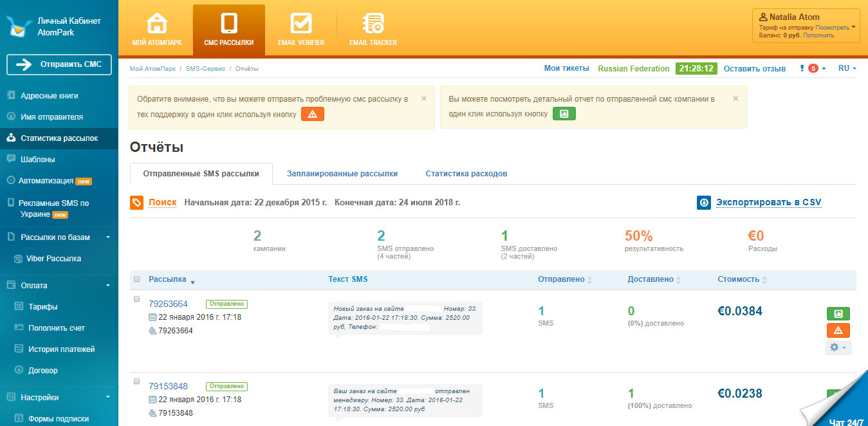Toggle the select-all checkbox in table header
This screenshot has width=868, height=426.
pyautogui.click(x=136, y=279)
